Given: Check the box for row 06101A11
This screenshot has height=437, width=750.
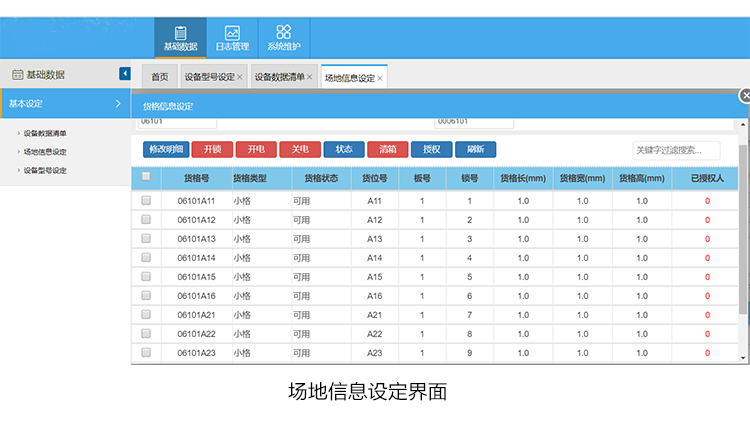Looking at the screenshot, I should pos(146,201).
